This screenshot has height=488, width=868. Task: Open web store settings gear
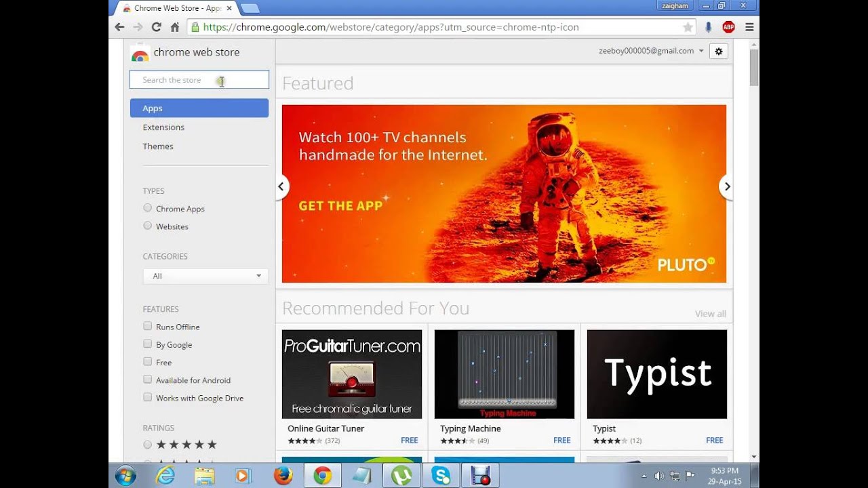pos(719,52)
